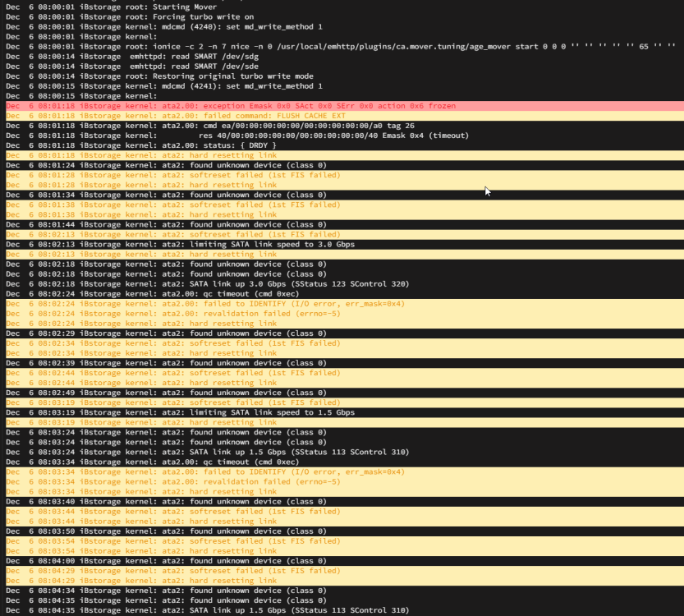Image resolution: width=684 pixels, height=616 pixels.
Task: Select the "Starting Mover" log line
Action: [x=345, y=7]
